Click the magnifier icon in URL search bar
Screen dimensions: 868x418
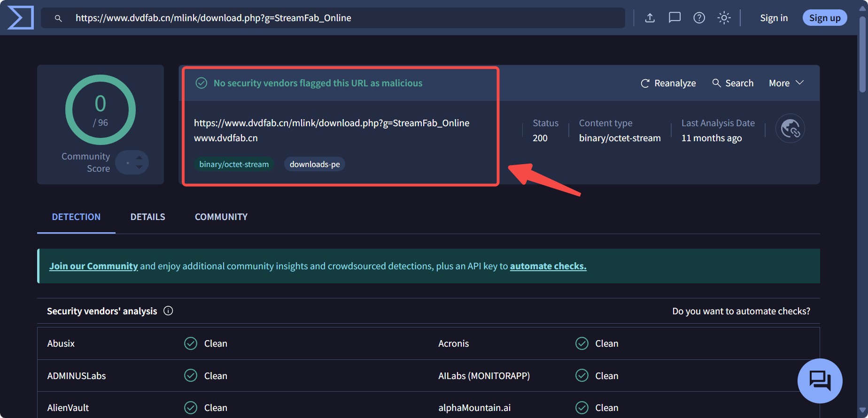point(58,18)
